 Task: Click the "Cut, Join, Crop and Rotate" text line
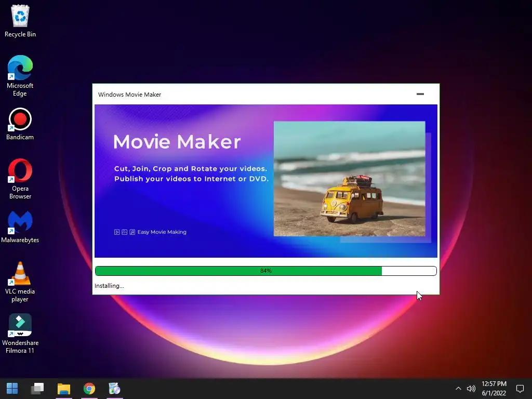pyautogui.click(x=191, y=169)
